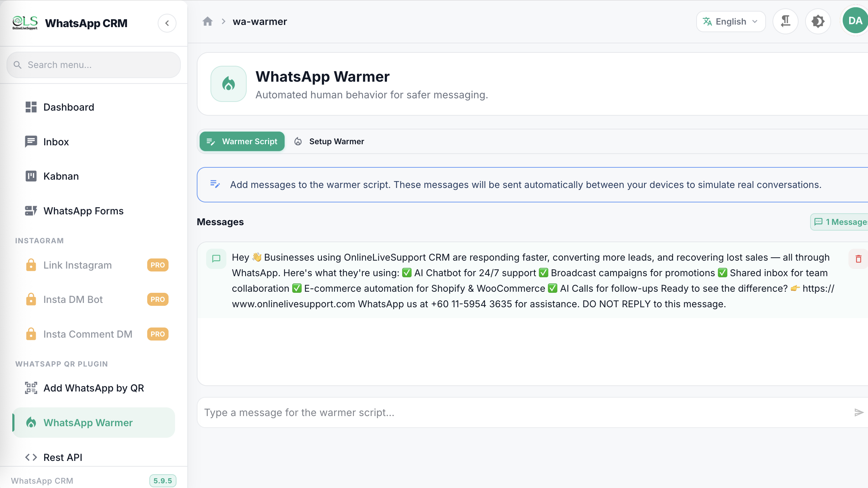
Task: Click the 'Hey' promotional message text
Action: 533,281
